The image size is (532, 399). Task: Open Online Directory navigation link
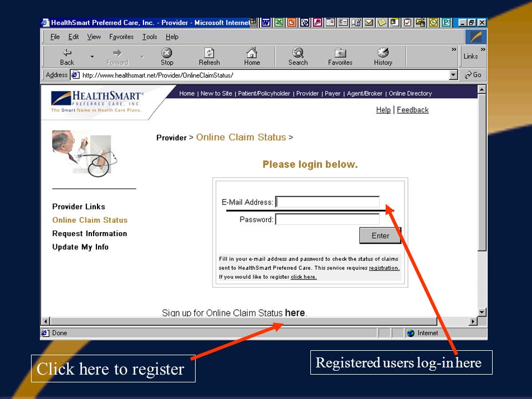point(410,93)
